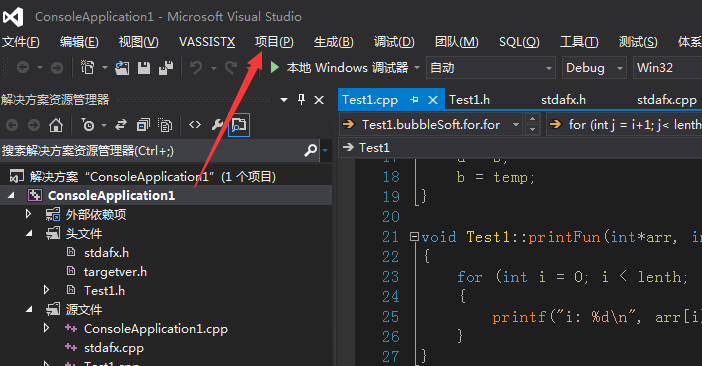Start 本地 Windows 调试器 debugging

pos(339,68)
